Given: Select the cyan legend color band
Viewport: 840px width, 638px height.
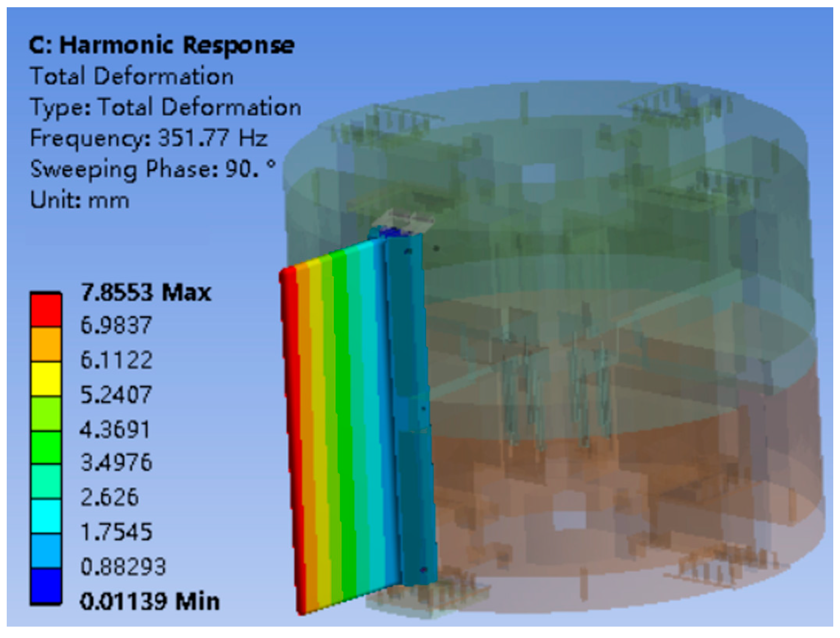Looking at the screenshot, I should tap(46, 516).
